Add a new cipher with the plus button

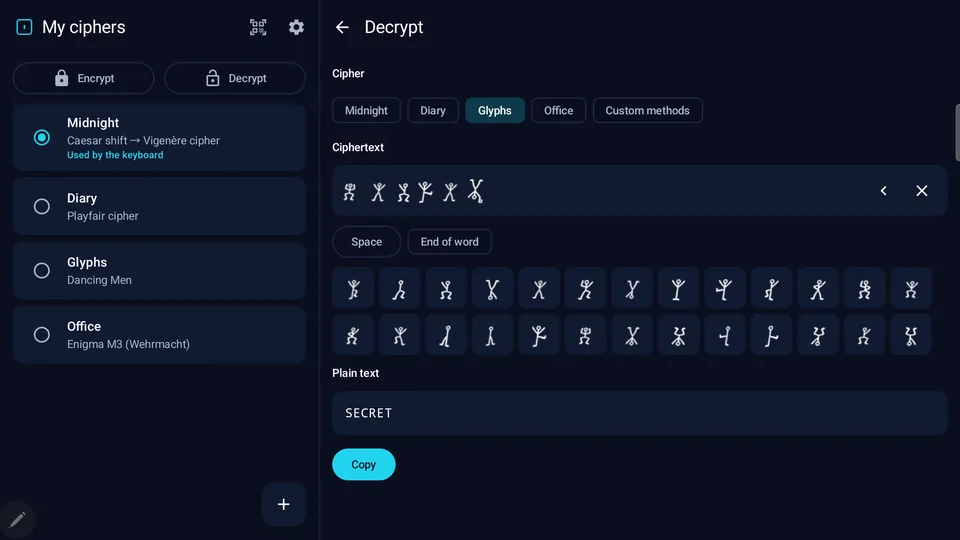coord(283,504)
